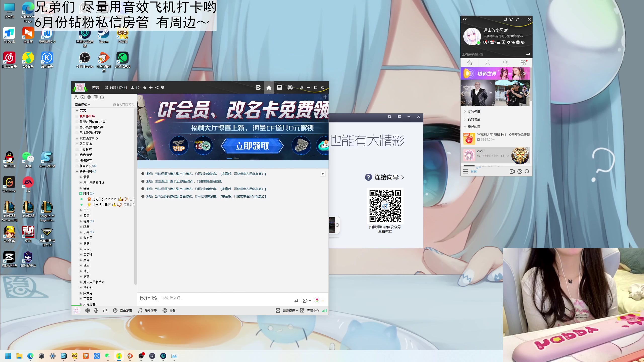The width and height of the screenshot is (644, 362).
Task: Expand the small arrow next to flower icon
Action: pyautogui.click(x=323, y=301)
